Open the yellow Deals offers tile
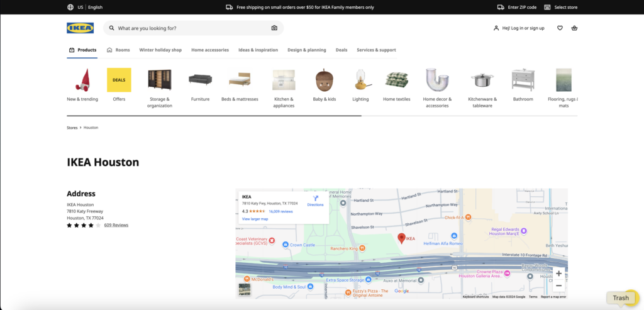Image resolution: width=644 pixels, height=310 pixels. 119,80
